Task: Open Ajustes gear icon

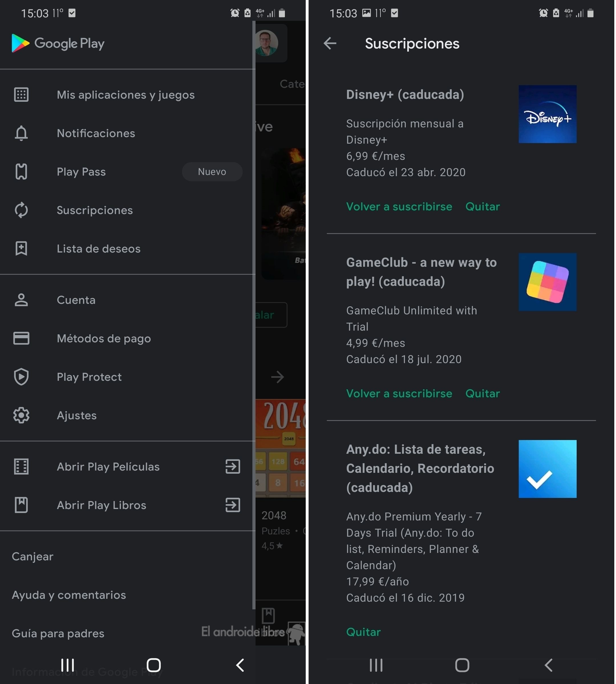Action: click(x=21, y=416)
